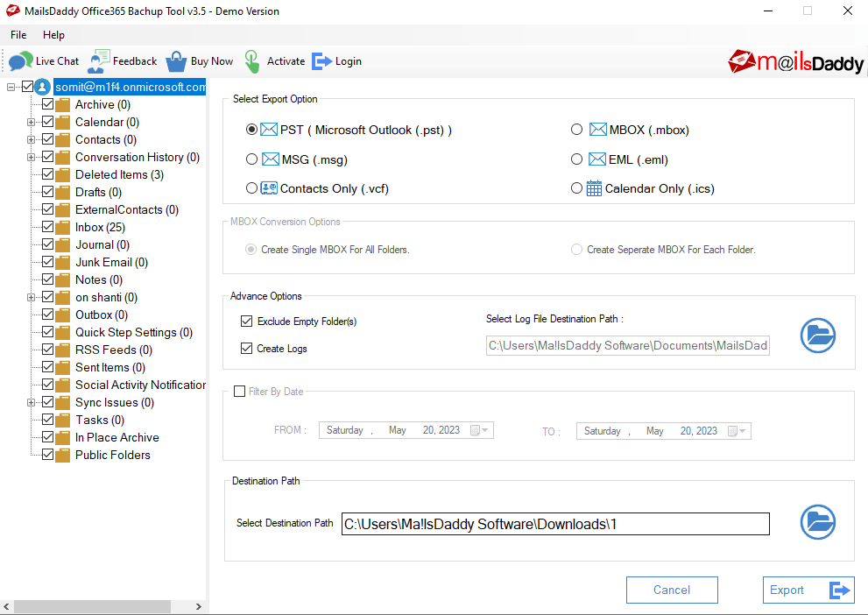Toggle Exclude Empty Folder(s) checkbox
Image resolution: width=868 pixels, height=615 pixels.
(x=246, y=321)
